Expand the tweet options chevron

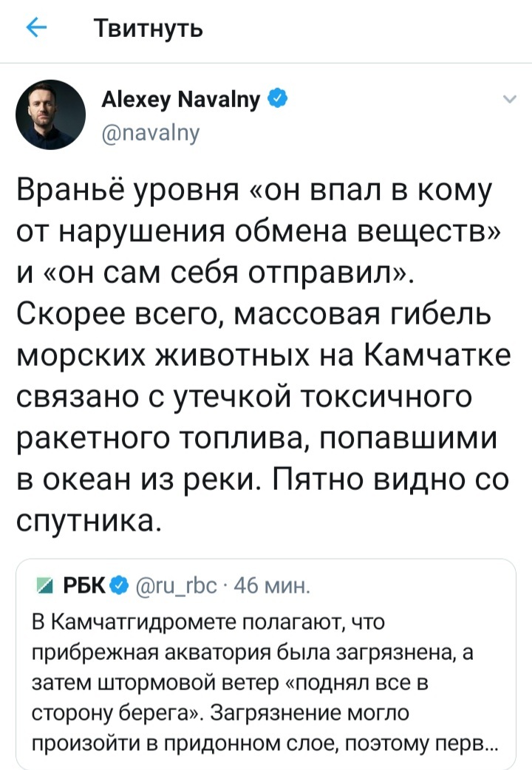click(x=508, y=100)
